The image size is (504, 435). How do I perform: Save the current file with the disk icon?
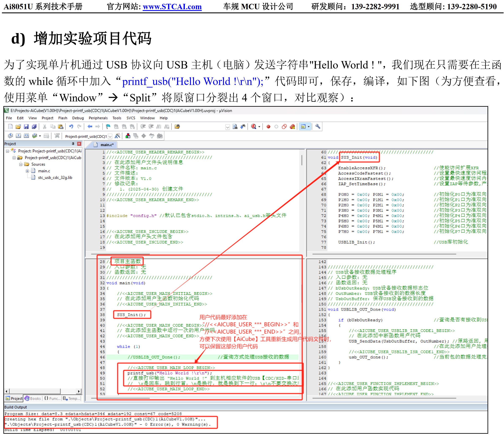pyautogui.click(x=26, y=127)
